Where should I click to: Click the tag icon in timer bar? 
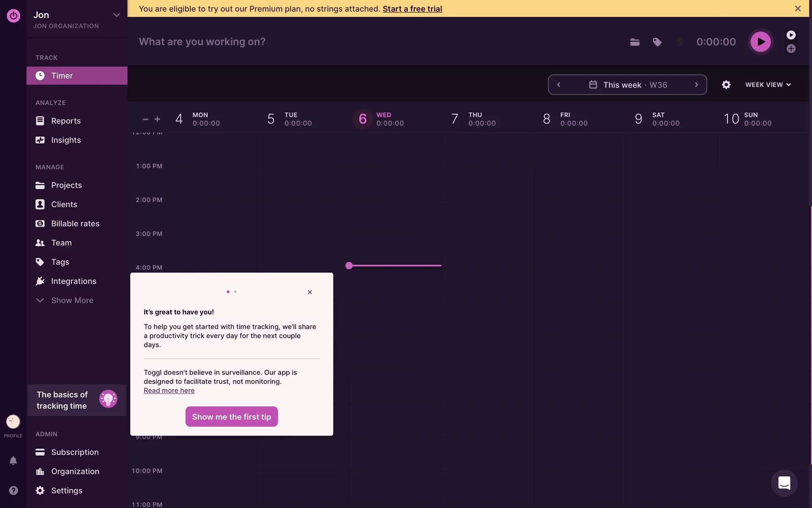pos(657,42)
